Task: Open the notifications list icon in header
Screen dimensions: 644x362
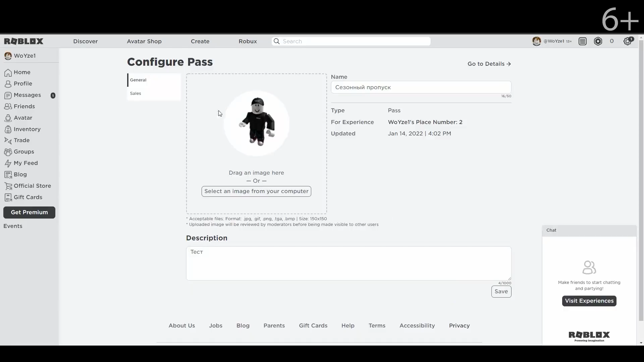Action: [583, 41]
